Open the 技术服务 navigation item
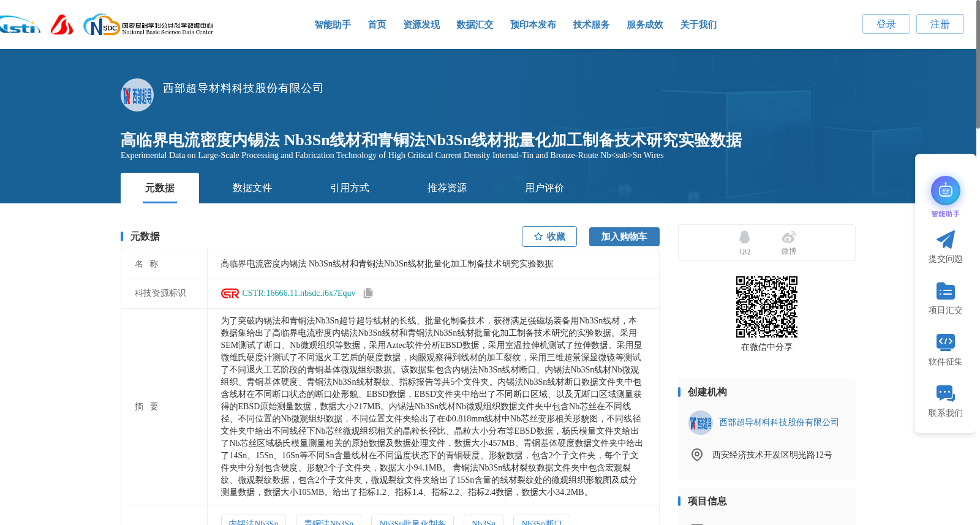980x525 pixels. pyautogui.click(x=591, y=25)
